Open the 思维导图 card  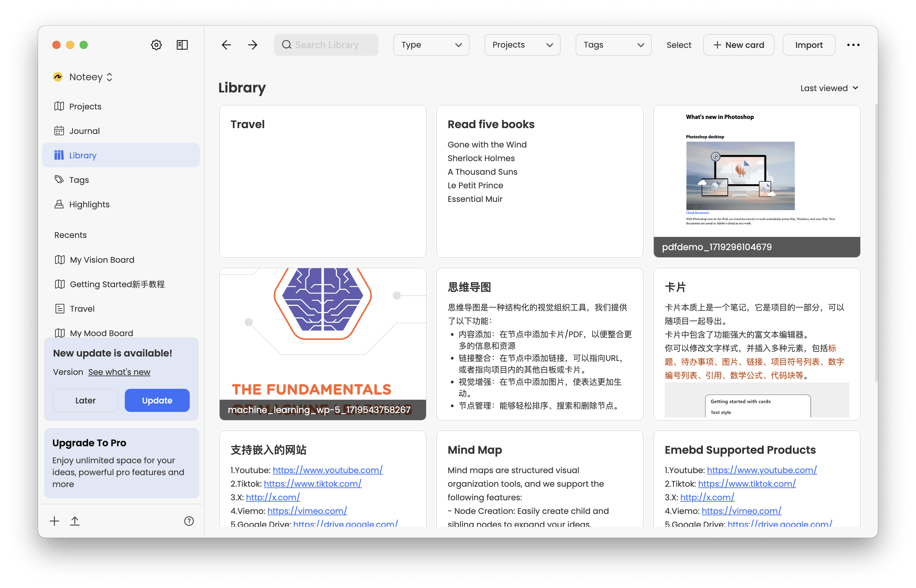click(x=539, y=344)
